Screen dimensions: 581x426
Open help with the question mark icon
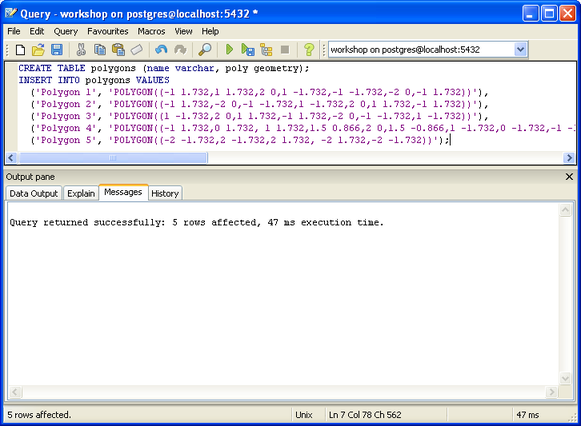click(x=309, y=50)
